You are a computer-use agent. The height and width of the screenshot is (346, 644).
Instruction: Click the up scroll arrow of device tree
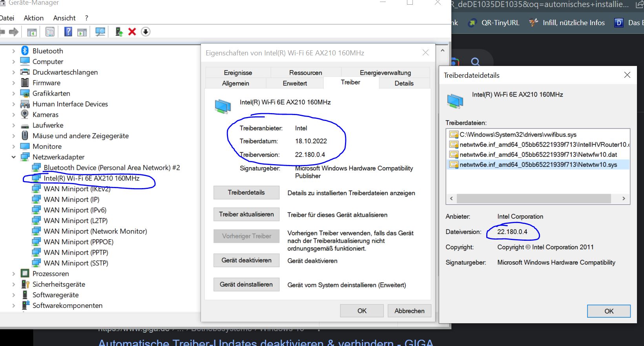[443, 51]
